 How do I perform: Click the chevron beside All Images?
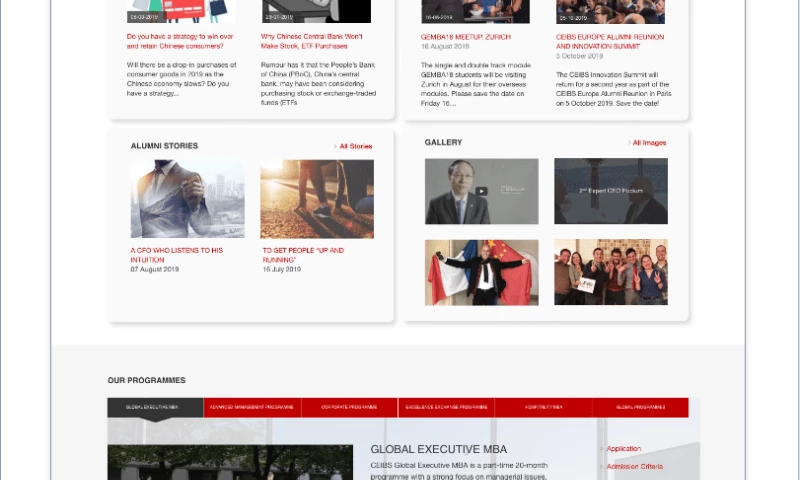pos(629,143)
